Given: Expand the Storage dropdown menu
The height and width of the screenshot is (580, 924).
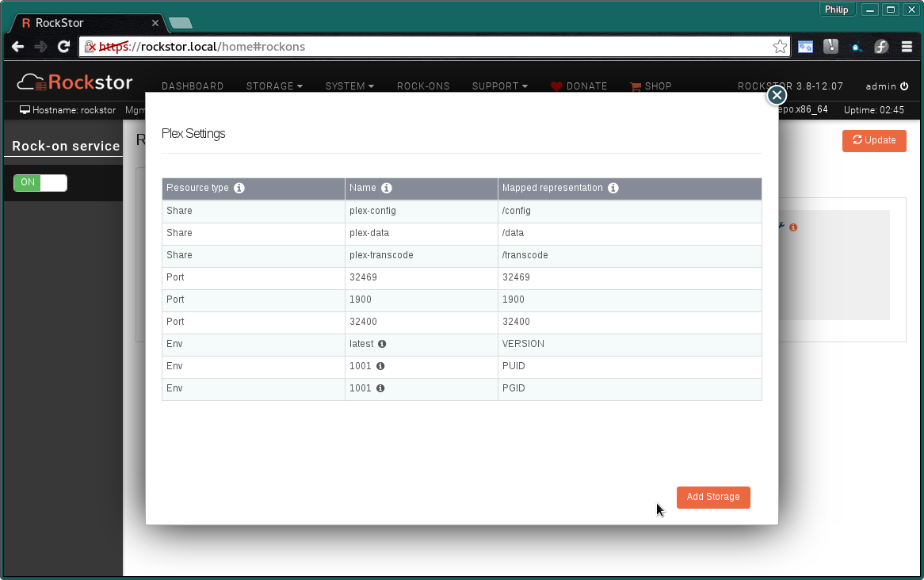Looking at the screenshot, I should 275,86.
